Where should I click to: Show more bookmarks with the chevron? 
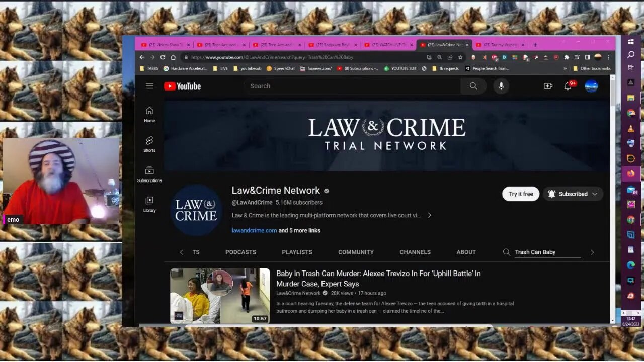point(565,68)
